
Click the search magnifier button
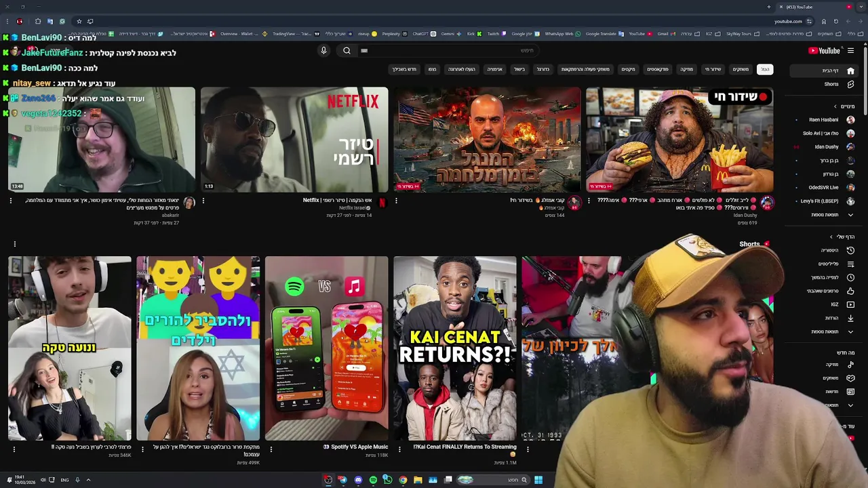pos(347,50)
